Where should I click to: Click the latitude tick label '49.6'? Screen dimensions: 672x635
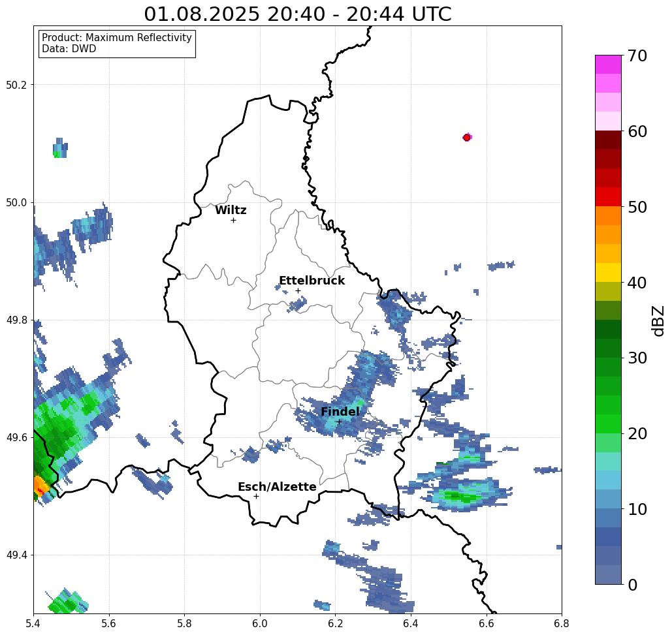(16, 438)
